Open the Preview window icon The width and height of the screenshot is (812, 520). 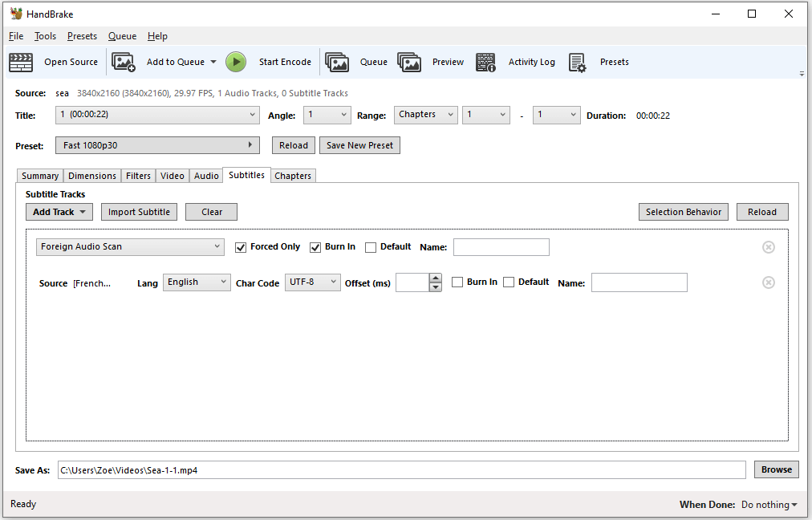[x=409, y=62]
